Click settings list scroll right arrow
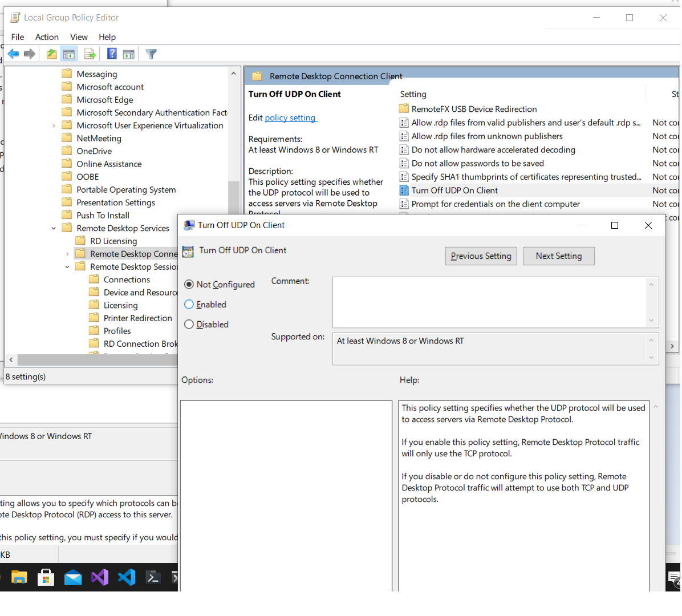This screenshot has width=682, height=616. [x=672, y=346]
